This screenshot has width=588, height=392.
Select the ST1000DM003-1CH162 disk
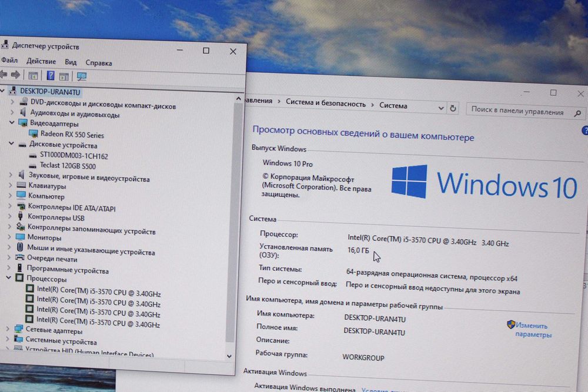[74, 156]
